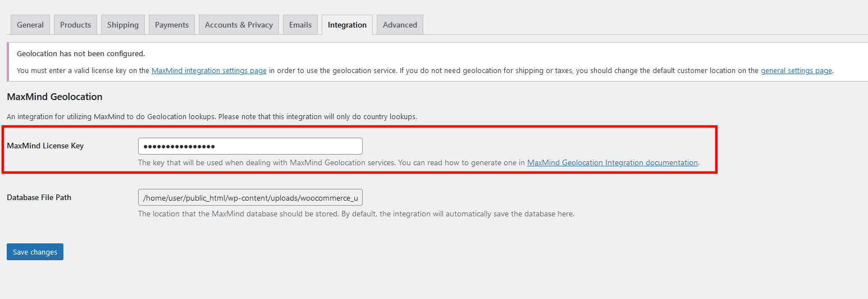868x299 pixels.
Task: Click the Save changes button
Action: 35,252
